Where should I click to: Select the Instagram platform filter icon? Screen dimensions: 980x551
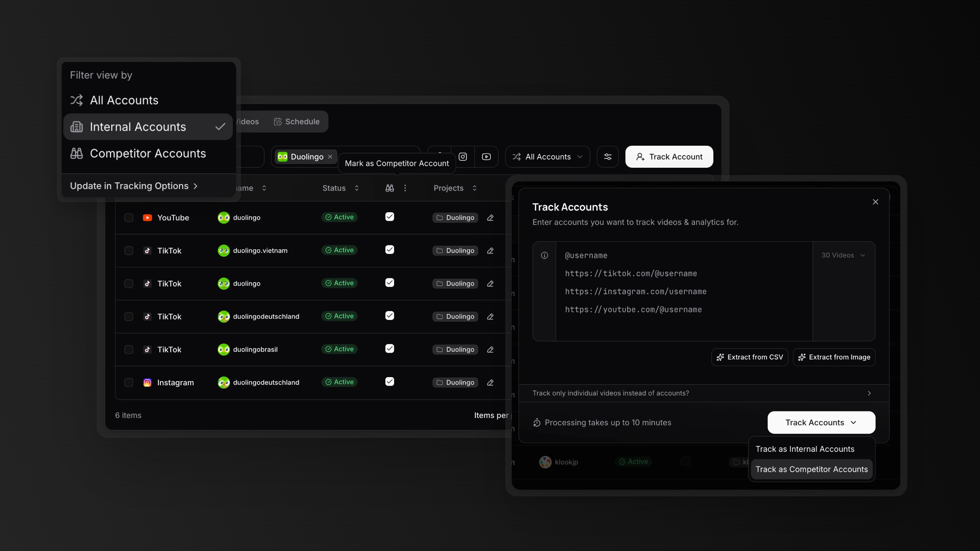coord(463,157)
